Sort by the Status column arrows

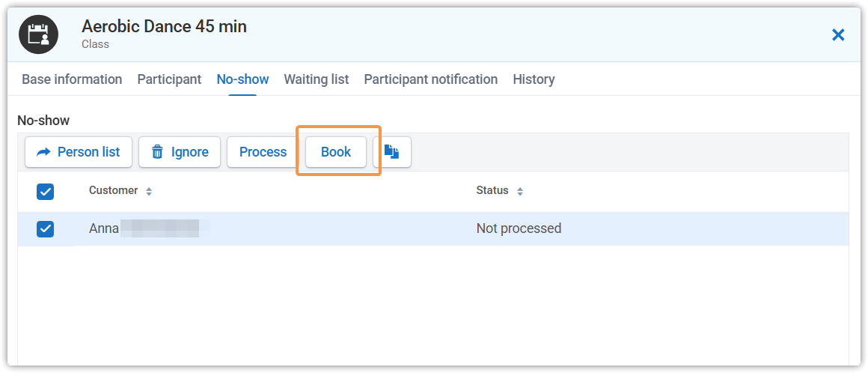tap(520, 192)
